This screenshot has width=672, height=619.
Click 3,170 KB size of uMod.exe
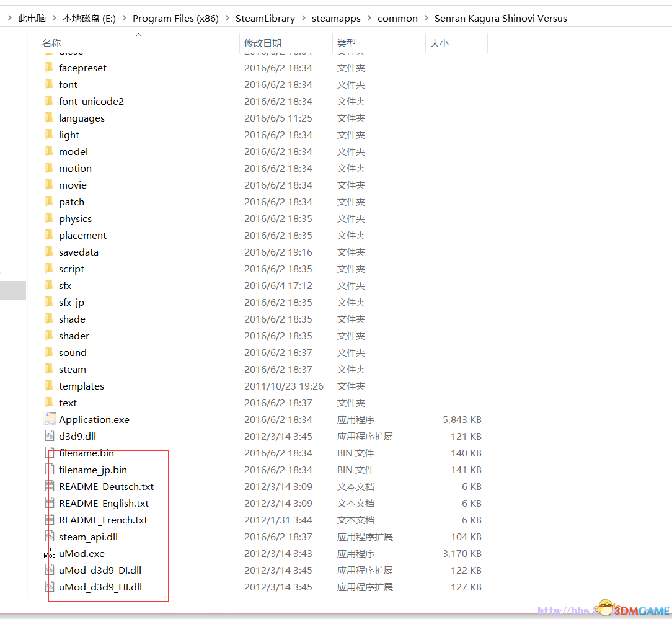pos(462,553)
